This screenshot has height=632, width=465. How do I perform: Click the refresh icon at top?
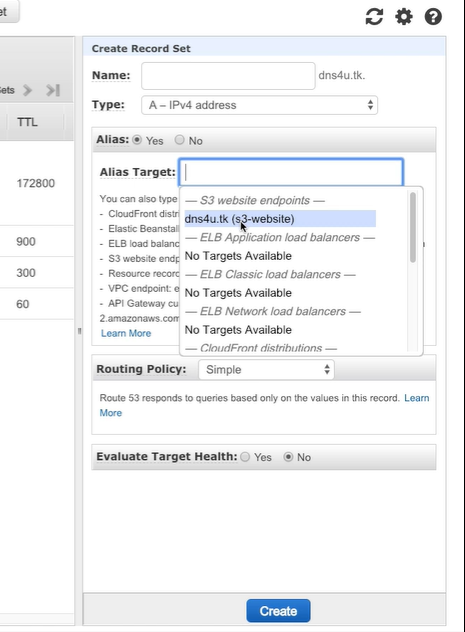pyautogui.click(x=374, y=17)
